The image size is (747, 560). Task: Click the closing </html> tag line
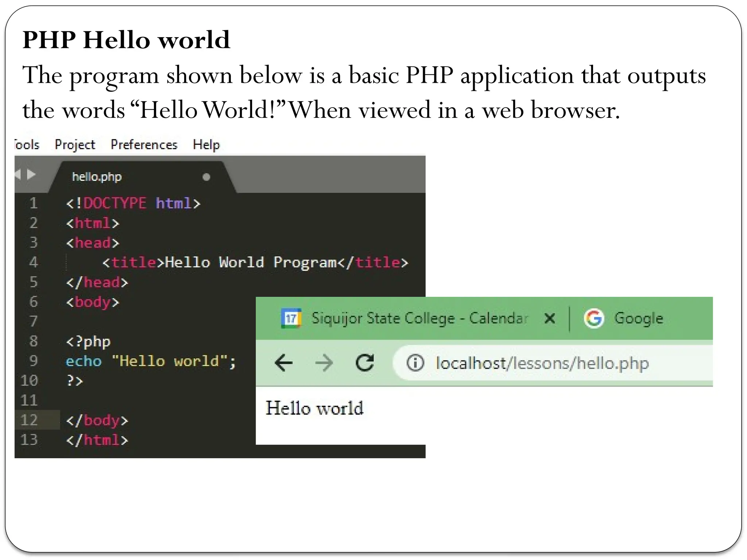97,440
